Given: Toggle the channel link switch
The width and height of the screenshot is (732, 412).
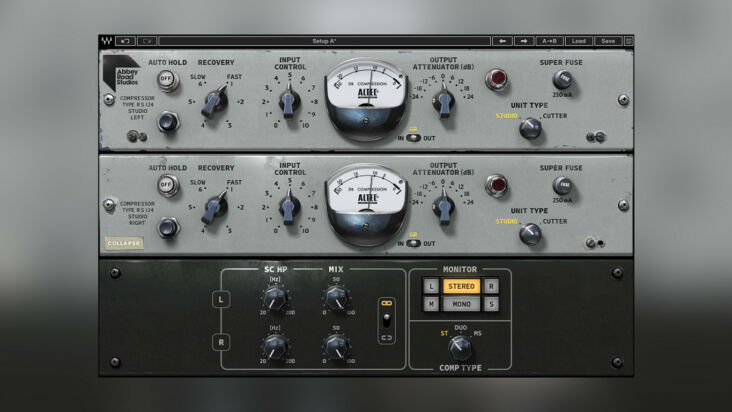Looking at the screenshot, I should pyautogui.click(x=387, y=321).
